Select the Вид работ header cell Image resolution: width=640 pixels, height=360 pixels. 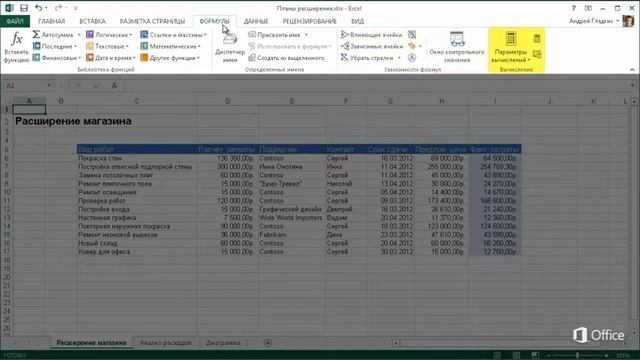coord(136,149)
